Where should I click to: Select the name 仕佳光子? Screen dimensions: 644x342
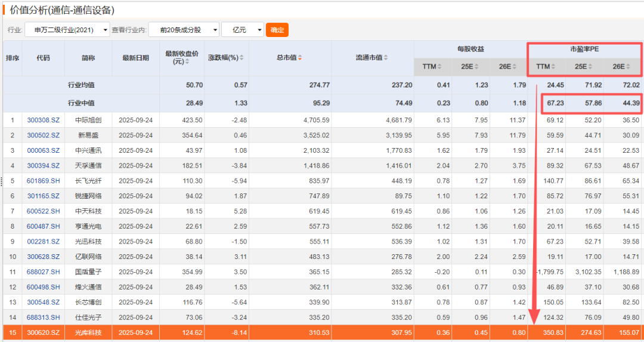(x=88, y=318)
